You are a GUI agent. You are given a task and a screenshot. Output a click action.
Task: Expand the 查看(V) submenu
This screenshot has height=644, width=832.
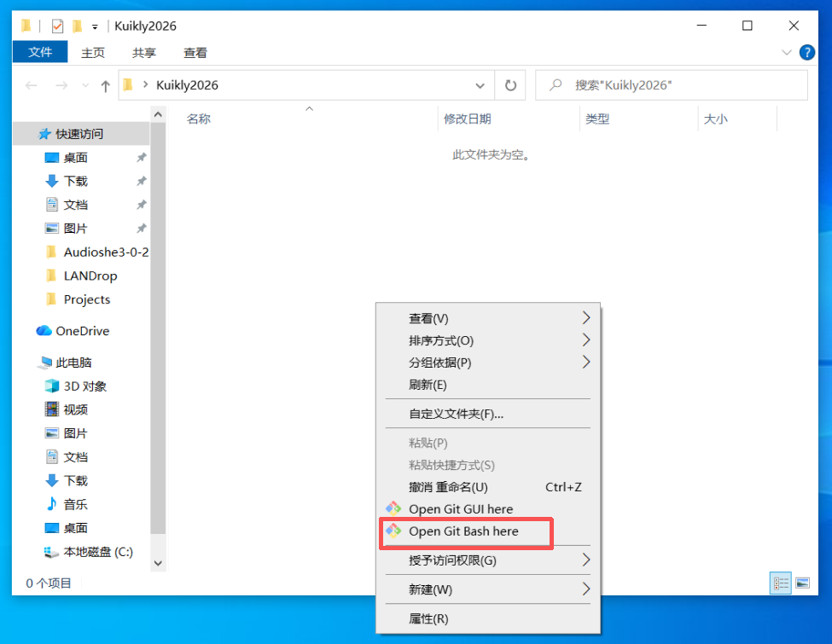pyautogui.click(x=487, y=318)
